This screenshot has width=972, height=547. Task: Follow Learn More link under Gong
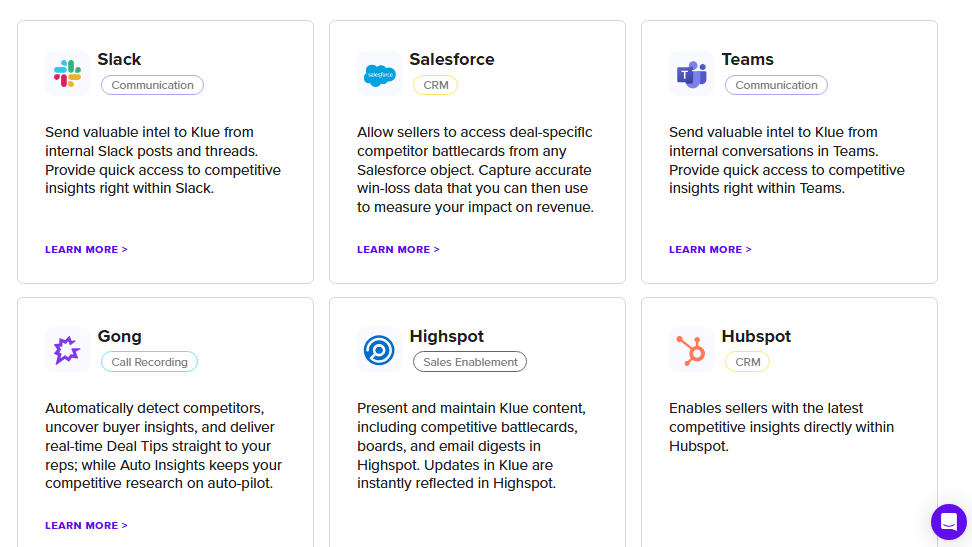click(x=86, y=525)
